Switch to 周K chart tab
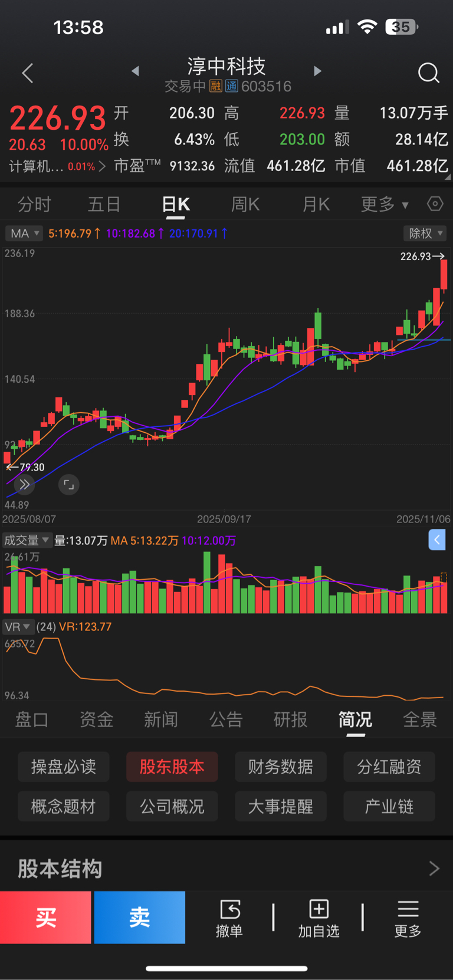 [245, 205]
